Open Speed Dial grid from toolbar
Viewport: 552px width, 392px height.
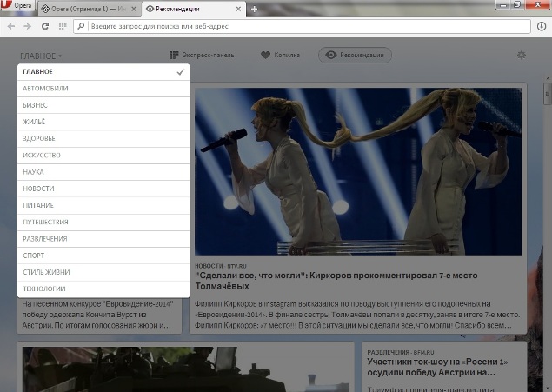pyautogui.click(x=63, y=26)
